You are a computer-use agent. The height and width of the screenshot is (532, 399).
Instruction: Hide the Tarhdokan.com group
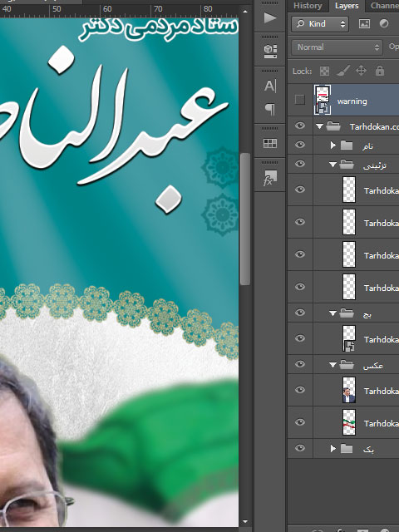coord(299,126)
